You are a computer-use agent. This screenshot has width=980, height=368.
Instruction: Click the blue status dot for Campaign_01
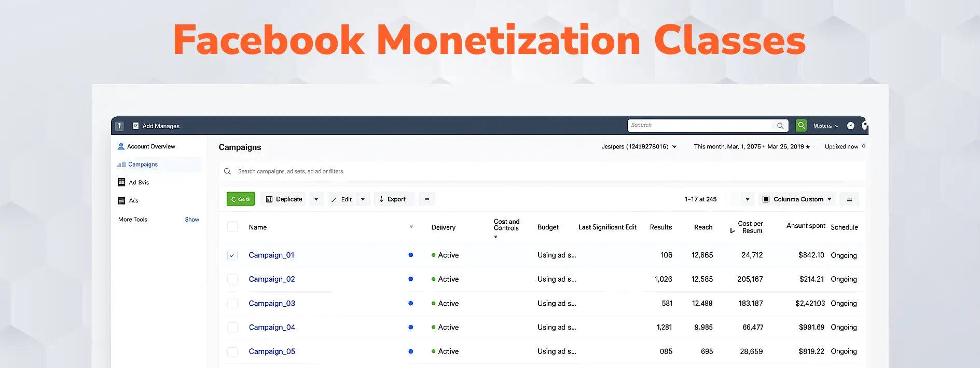[411, 255]
